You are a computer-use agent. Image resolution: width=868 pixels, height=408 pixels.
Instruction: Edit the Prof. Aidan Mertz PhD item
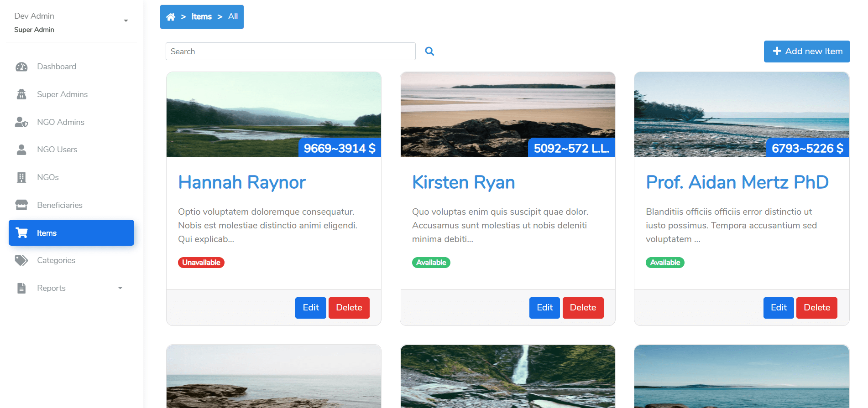coord(778,308)
